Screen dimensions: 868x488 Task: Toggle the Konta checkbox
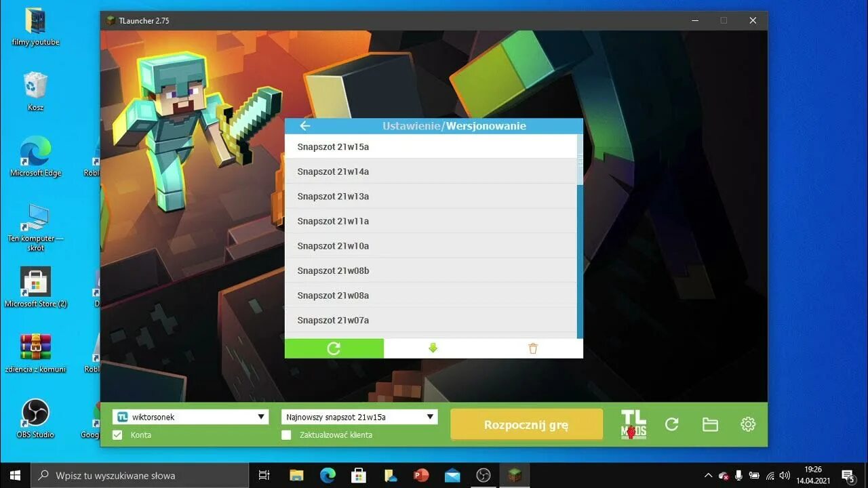(117, 434)
